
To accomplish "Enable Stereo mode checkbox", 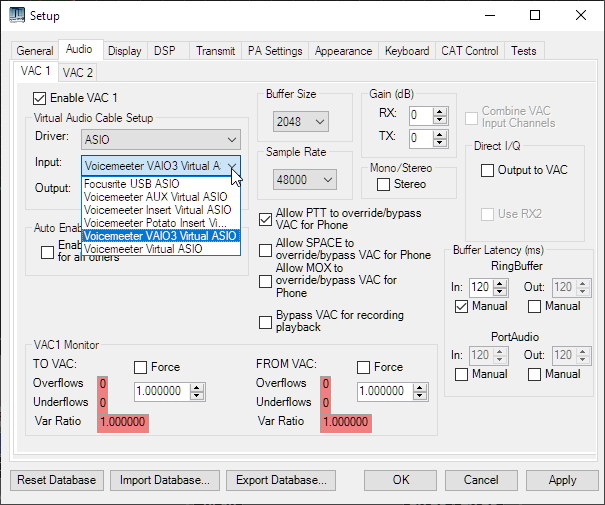I will click(383, 184).
